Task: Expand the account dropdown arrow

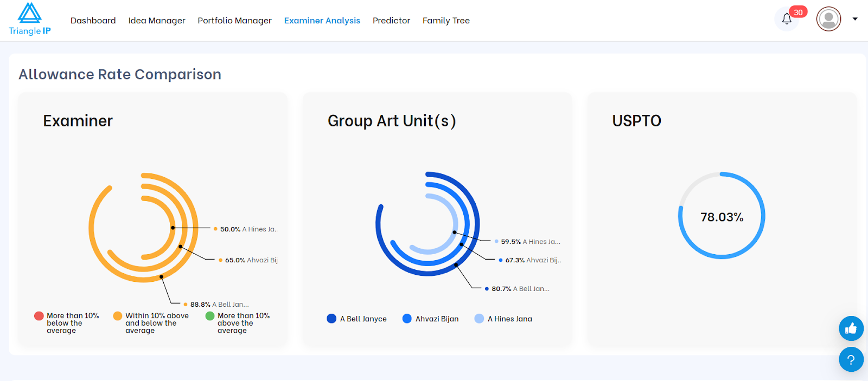Action: [x=855, y=19]
